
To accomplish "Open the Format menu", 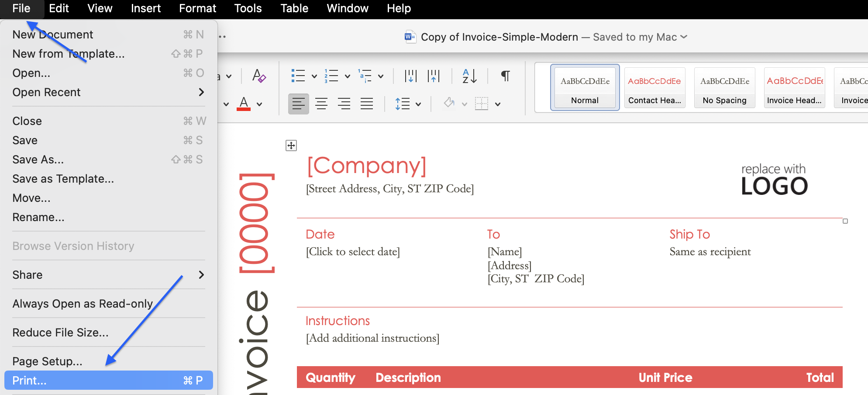I will pyautogui.click(x=198, y=8).
